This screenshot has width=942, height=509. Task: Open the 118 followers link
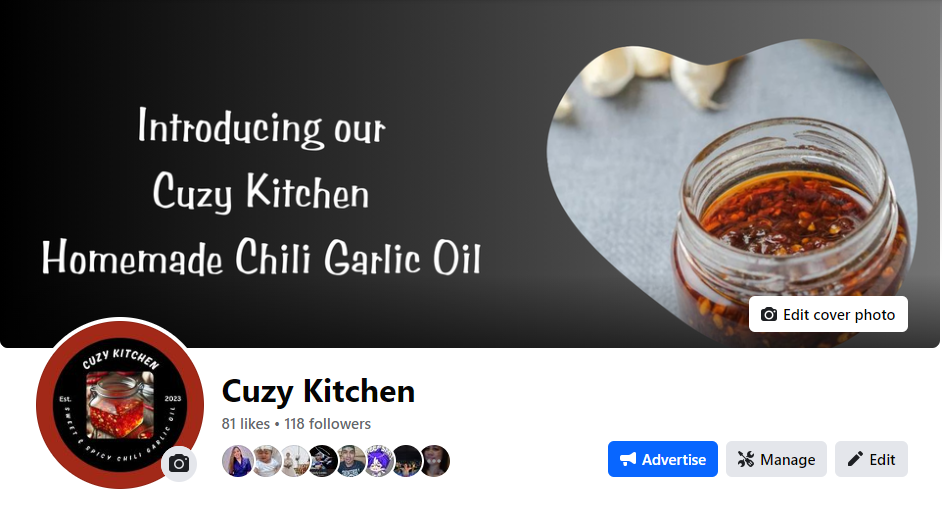coord(327,424)
